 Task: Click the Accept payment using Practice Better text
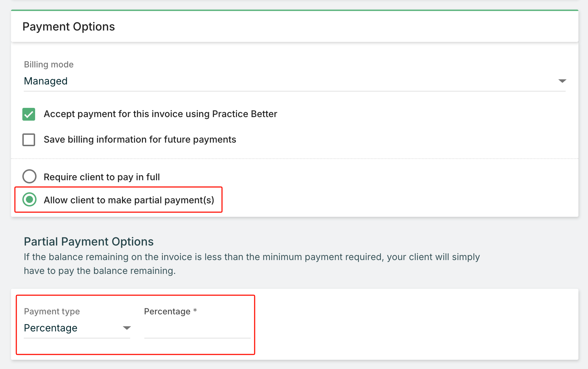point(160,114)
